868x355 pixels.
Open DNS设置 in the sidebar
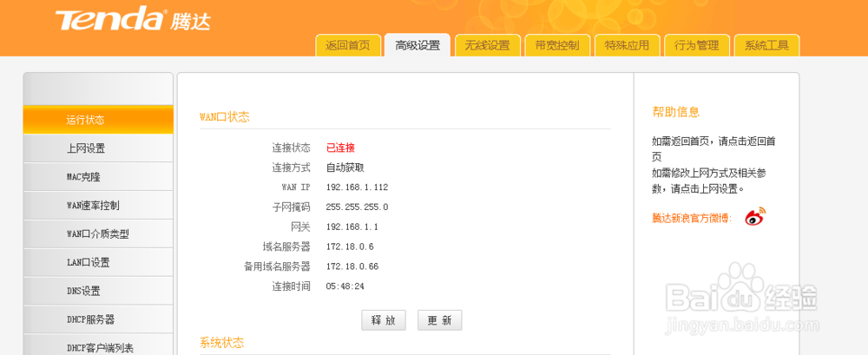tap(98, 292)
